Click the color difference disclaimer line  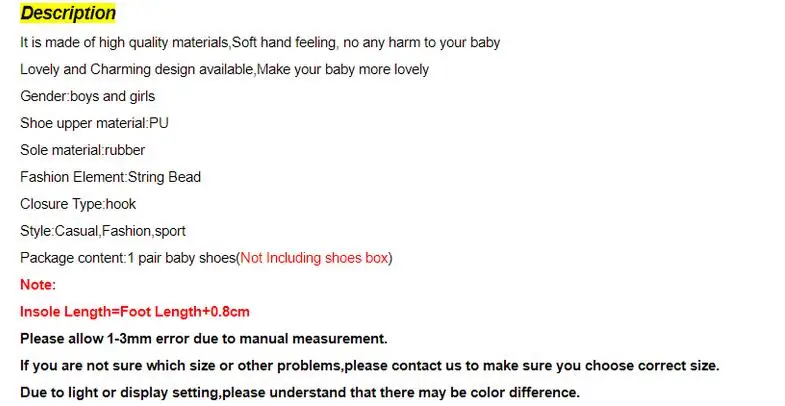[x=300, y=392]
